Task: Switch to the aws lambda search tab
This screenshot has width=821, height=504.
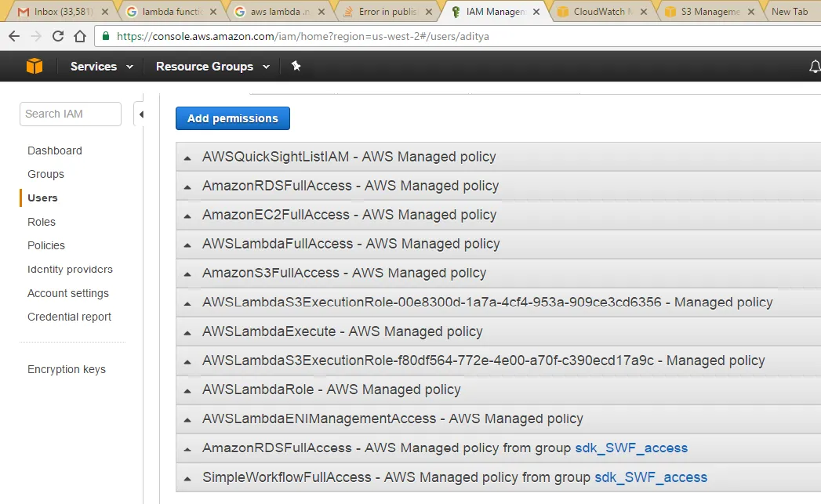Action: click(x=280, y=12)
